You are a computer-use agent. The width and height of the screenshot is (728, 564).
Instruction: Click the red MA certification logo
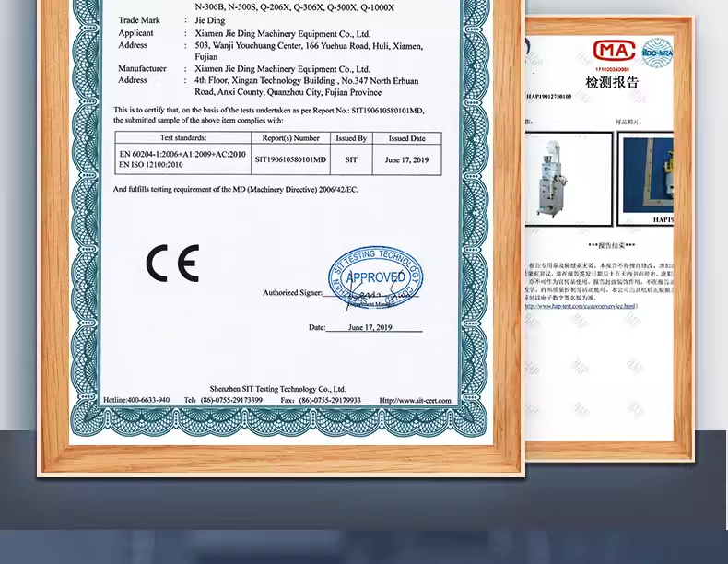[612, 51]
